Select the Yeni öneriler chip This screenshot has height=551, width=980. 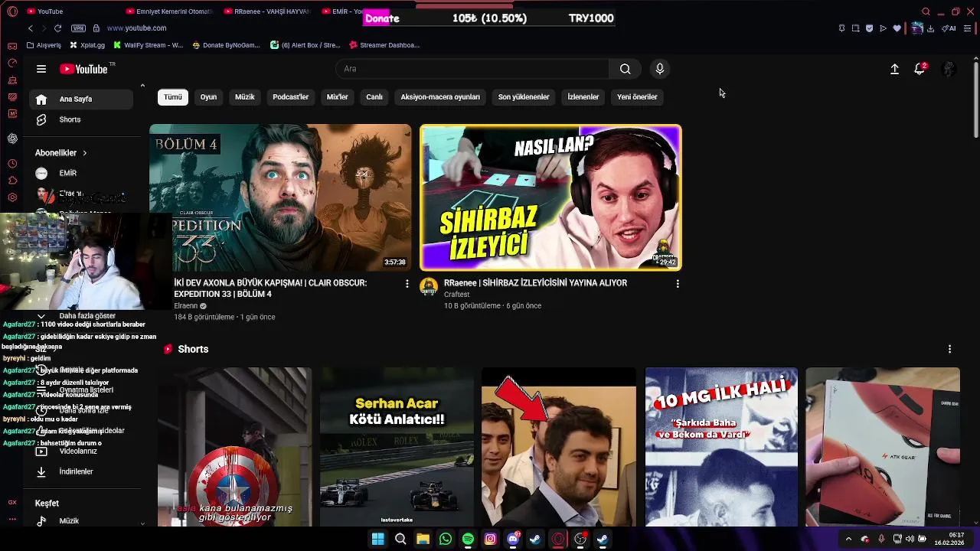click(x=637, y=97)
